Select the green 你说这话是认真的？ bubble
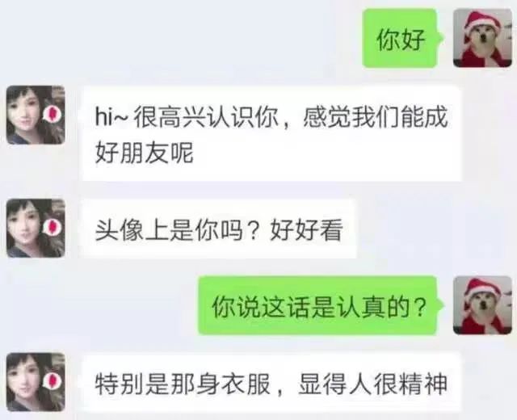The image size is (517, 420). point(321,305)
